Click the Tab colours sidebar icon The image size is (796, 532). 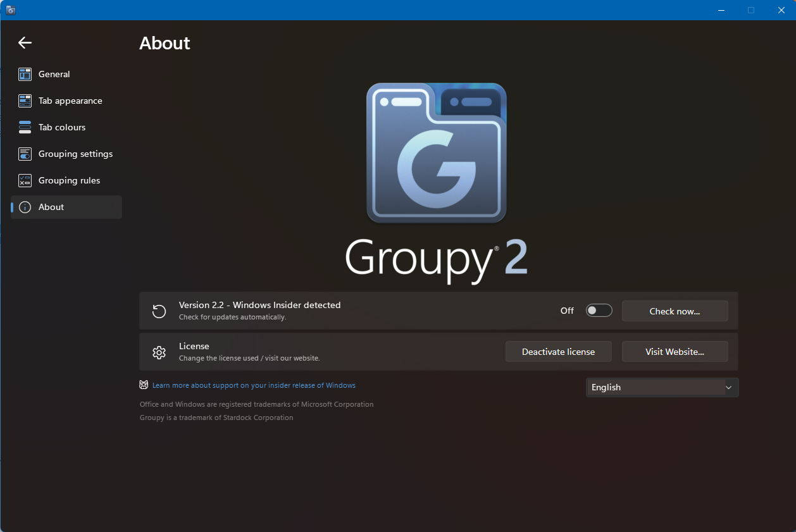pyautogui.click(x=25, y=127)
